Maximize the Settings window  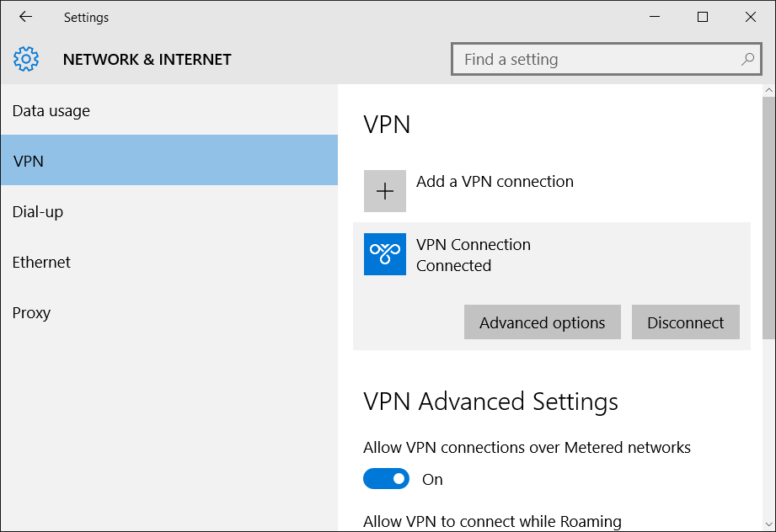702,17
